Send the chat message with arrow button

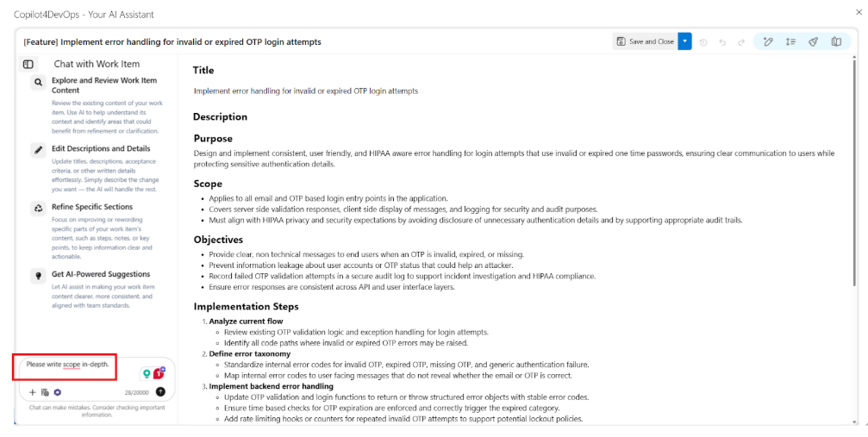(160, 392)
